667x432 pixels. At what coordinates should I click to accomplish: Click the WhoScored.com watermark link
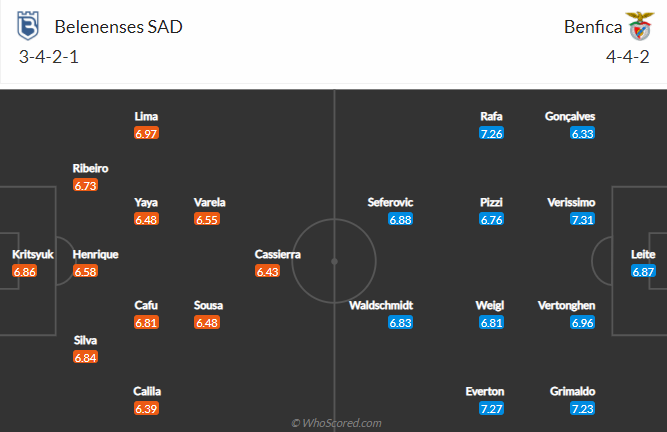point(335,423)
